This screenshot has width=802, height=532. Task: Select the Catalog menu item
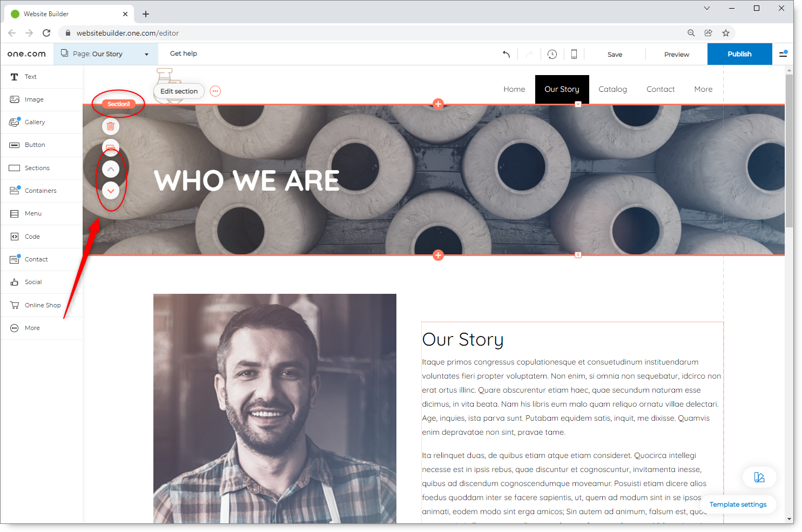coord(612,89)
